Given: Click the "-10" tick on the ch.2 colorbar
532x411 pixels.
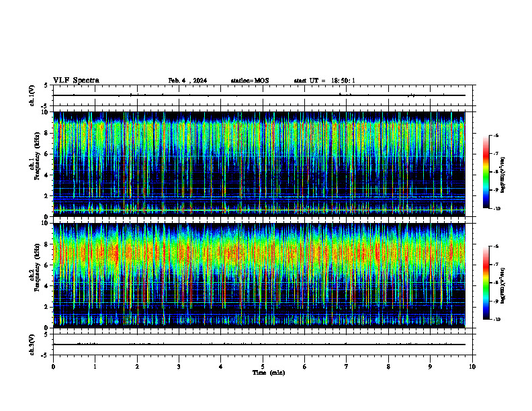Looking at the screenshot, I should coord(496,320).
